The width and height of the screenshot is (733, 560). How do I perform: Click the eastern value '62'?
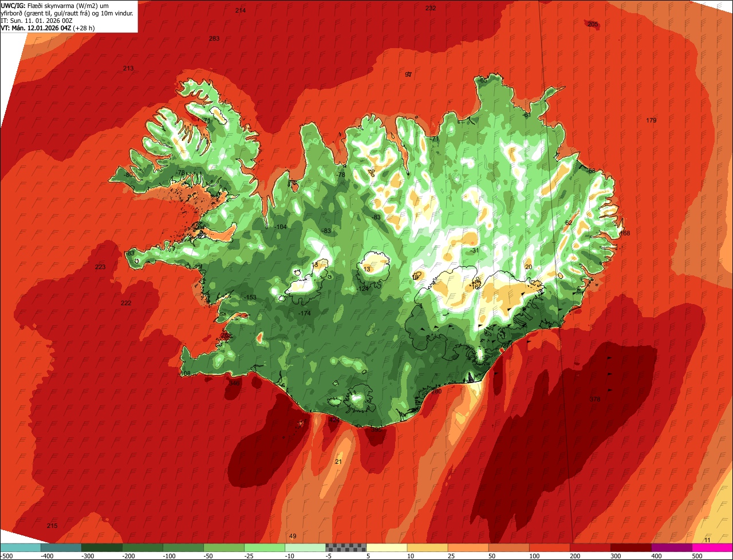(569, 223)
